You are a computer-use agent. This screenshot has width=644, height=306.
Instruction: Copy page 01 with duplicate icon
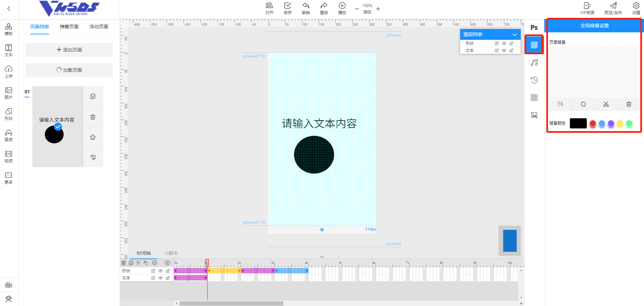(93, 96)
